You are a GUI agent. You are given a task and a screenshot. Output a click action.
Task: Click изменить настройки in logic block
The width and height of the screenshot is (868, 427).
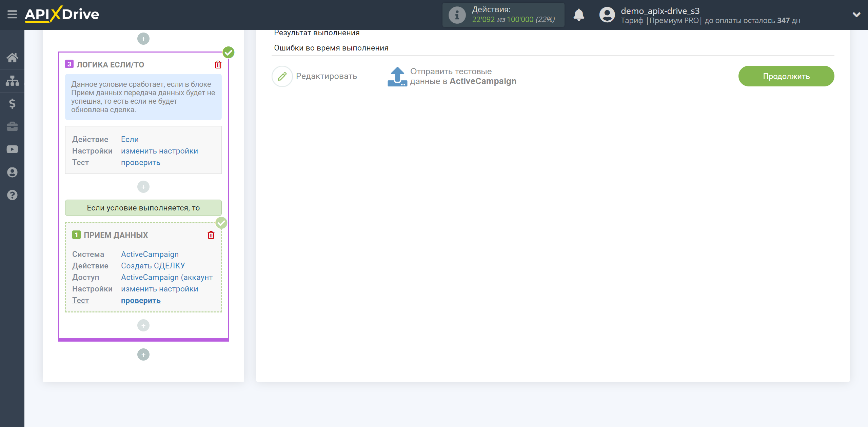[x=159, y=151]
